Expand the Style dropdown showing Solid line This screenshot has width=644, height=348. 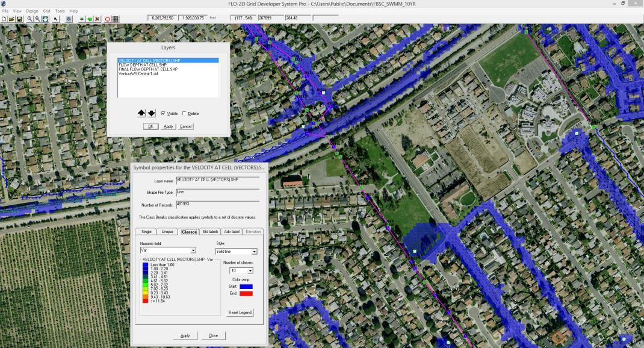click(254, 251)
